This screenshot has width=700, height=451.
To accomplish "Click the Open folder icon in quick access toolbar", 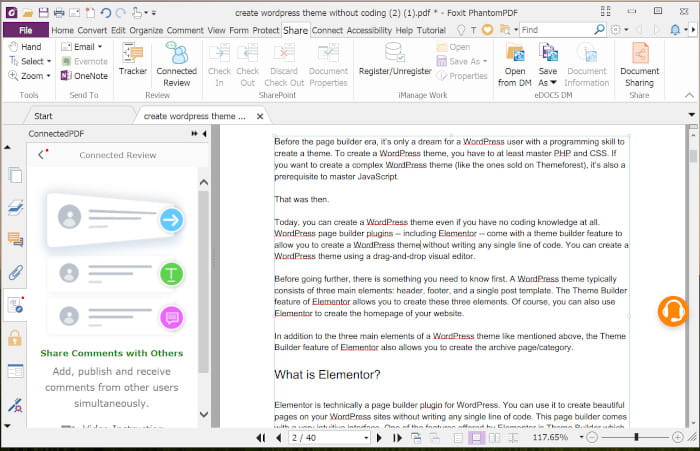I will coord(28,13).
